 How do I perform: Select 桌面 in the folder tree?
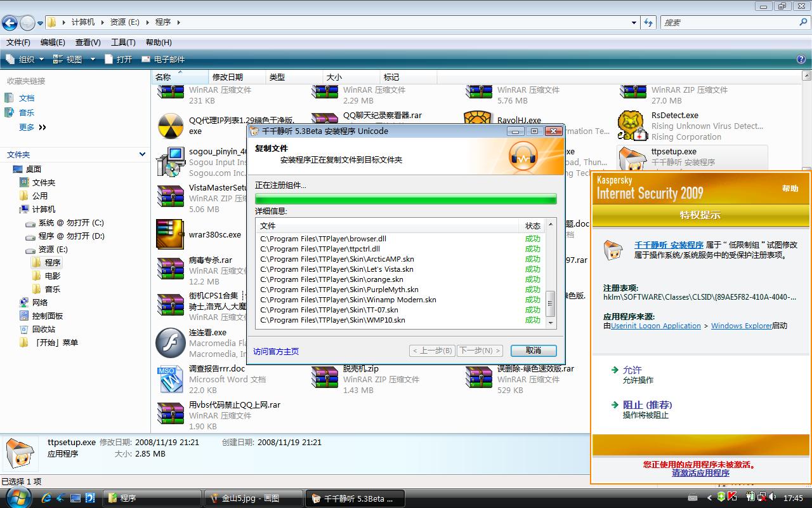pyautogui.click(x=34, y=169)
